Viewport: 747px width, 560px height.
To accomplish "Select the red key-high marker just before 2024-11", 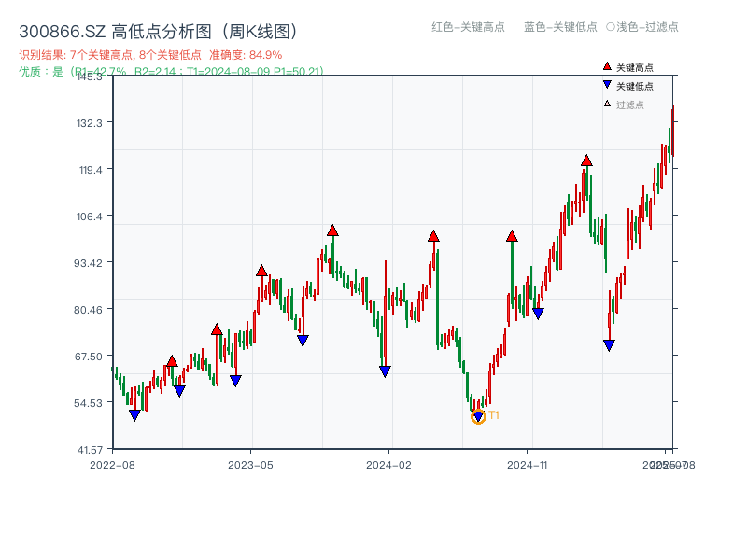I will [x=512, y=236].
